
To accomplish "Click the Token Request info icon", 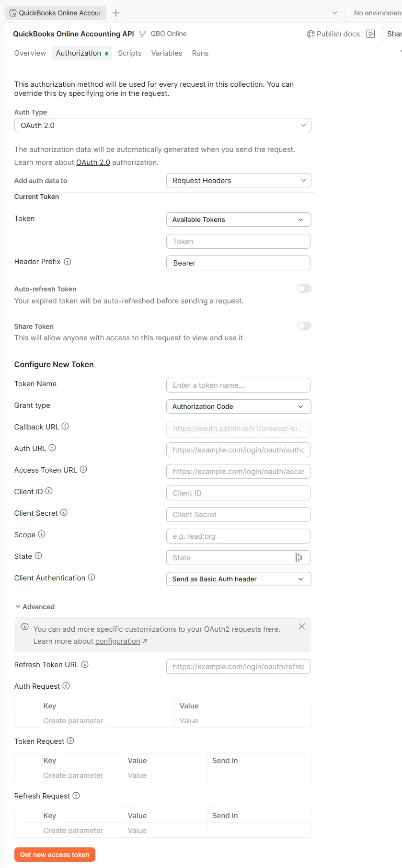I will click(x=70, y=741).
